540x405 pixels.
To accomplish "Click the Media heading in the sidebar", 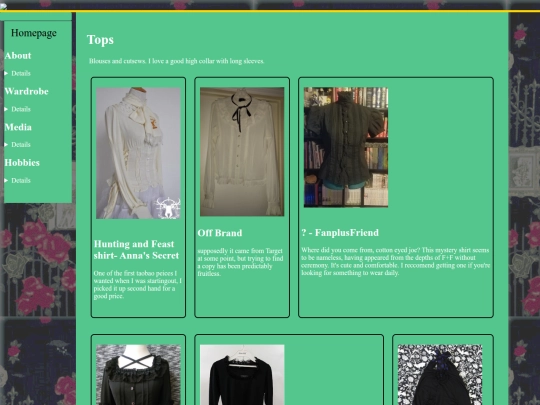I will tap(18, 127).
